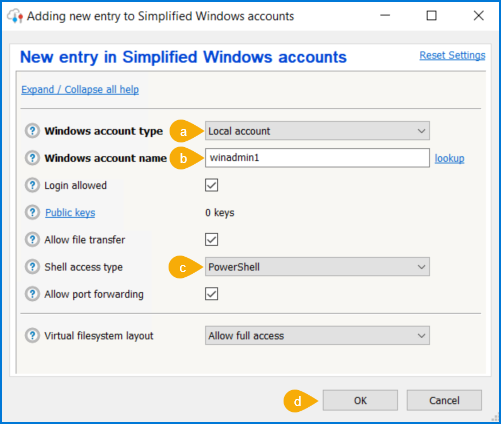The image size is (501, 424).
Task: Disable the Allow port forwarding checkbox
Action: click(x=211, y=294)
